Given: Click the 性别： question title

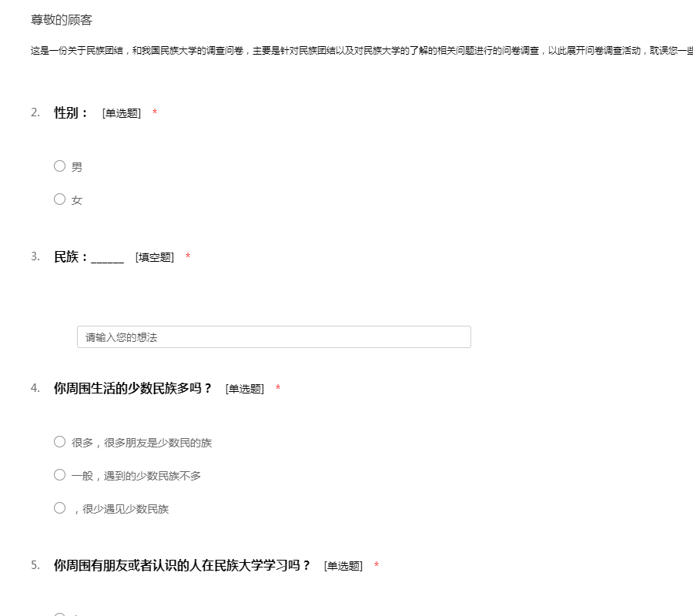Looking at the screenshot, I should coord(72,113).
